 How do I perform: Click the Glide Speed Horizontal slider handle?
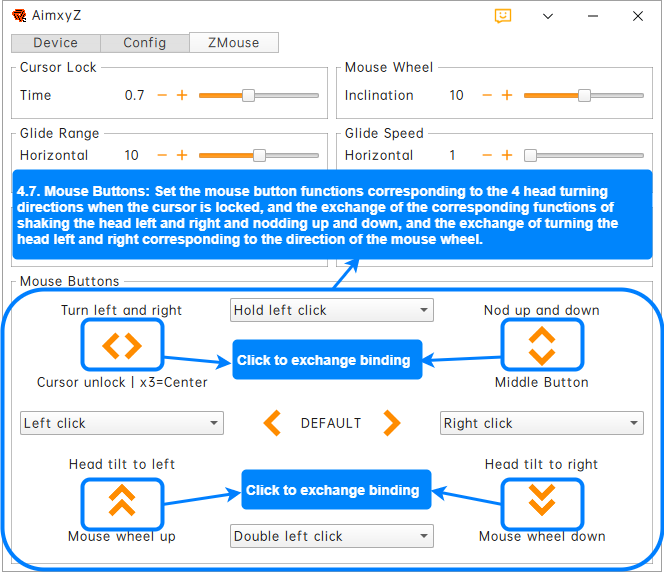531,155
